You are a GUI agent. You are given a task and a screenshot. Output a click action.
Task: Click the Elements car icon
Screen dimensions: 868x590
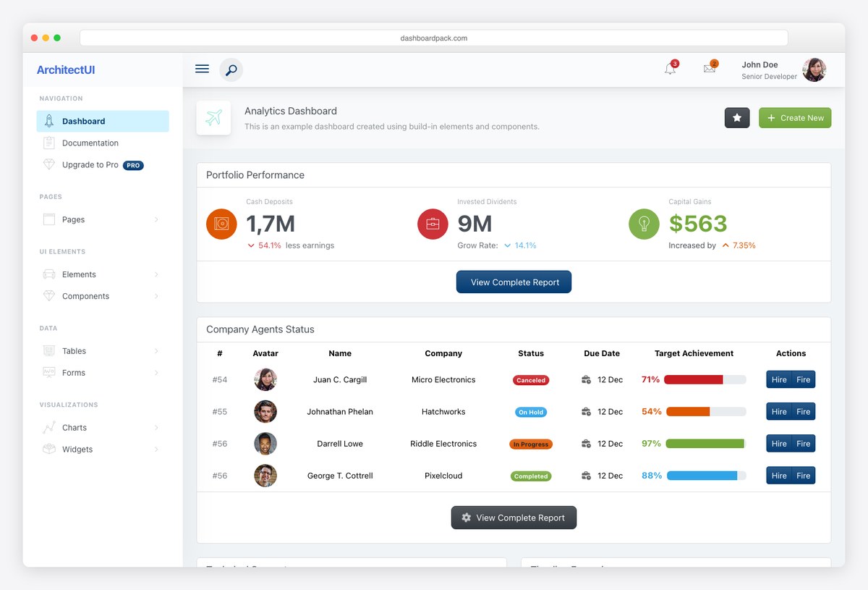(49, 274)
